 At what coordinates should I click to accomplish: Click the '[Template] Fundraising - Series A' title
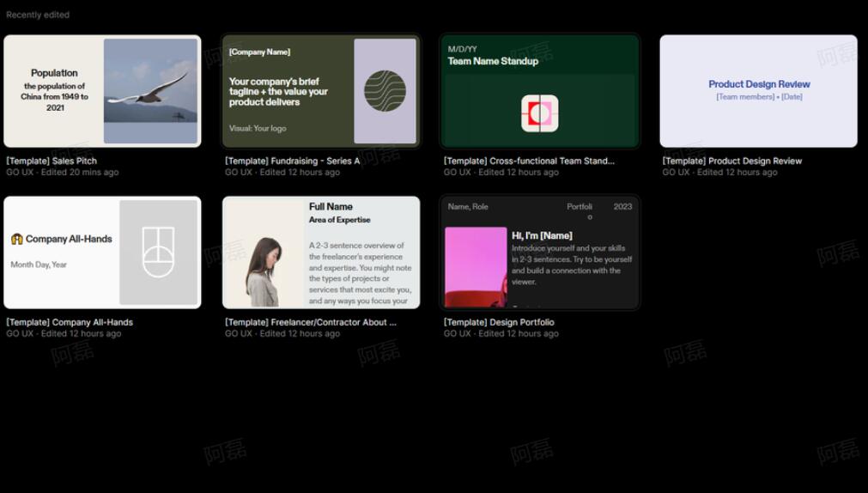[x=292, y=161]
